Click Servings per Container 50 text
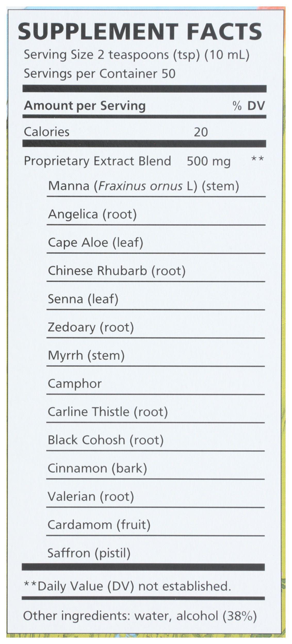This screenshot has width=292, height=644. 100,73
